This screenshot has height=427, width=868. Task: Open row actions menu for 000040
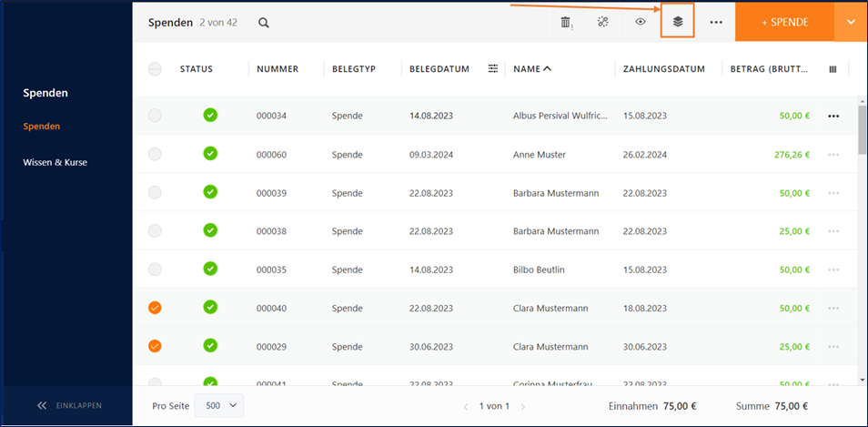(x=833, y=309)
